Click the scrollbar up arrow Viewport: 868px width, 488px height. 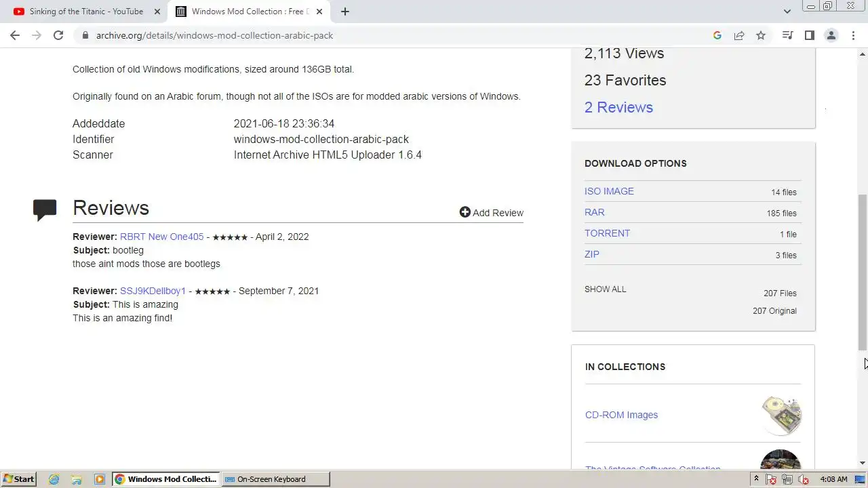(863, 53)
